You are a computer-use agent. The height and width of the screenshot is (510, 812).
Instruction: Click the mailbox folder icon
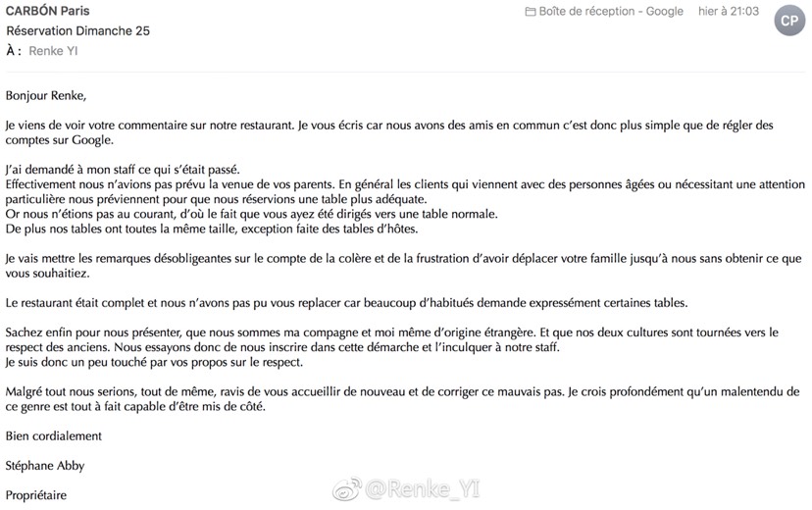531,12
